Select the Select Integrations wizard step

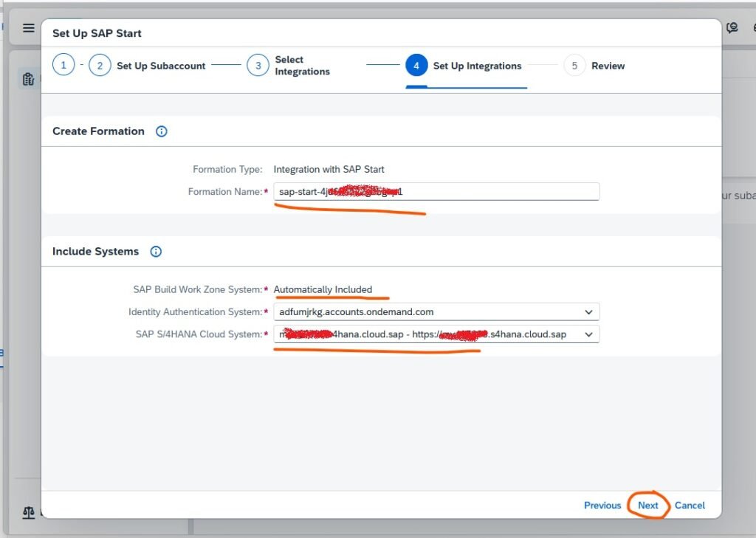(258, 66)
